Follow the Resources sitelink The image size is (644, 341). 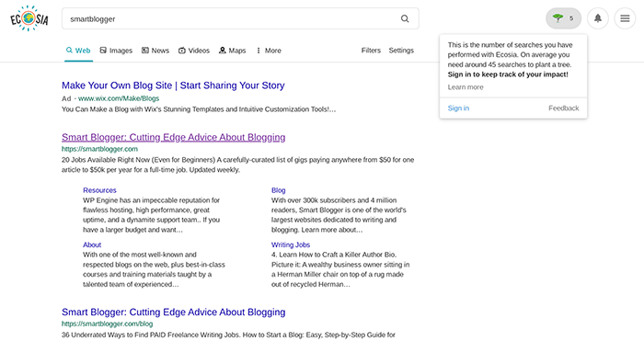(x=99, y=190)
